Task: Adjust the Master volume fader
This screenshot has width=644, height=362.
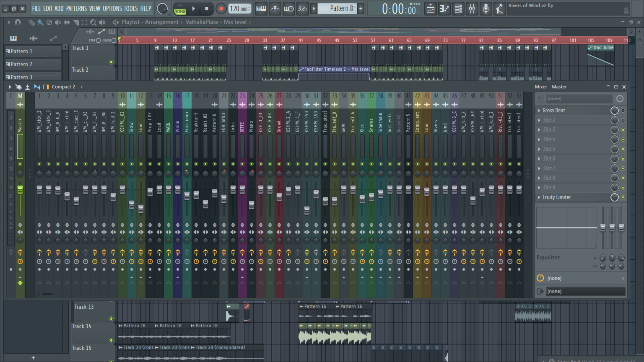Action: [20, 189]
